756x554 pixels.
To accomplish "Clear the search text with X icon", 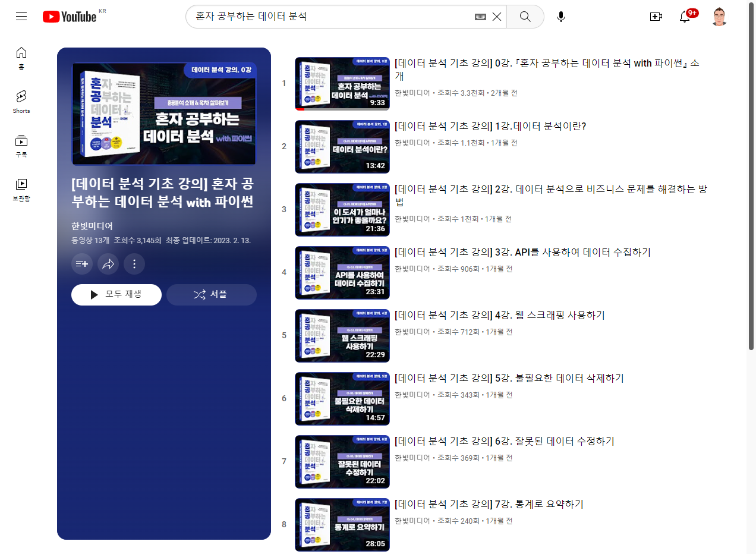I will coord(497,17).
